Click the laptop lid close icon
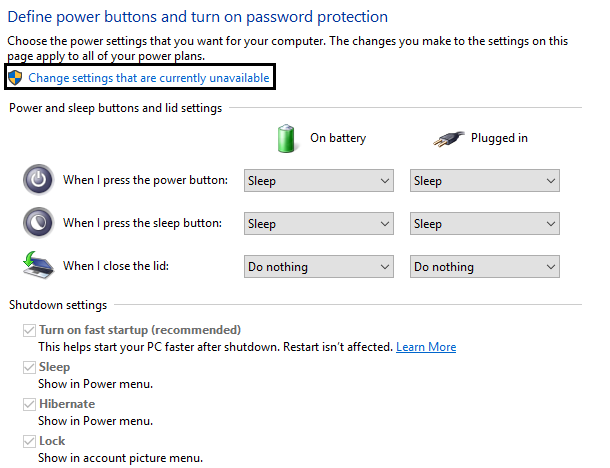This screenshot has height=468, width=610. 37,266
